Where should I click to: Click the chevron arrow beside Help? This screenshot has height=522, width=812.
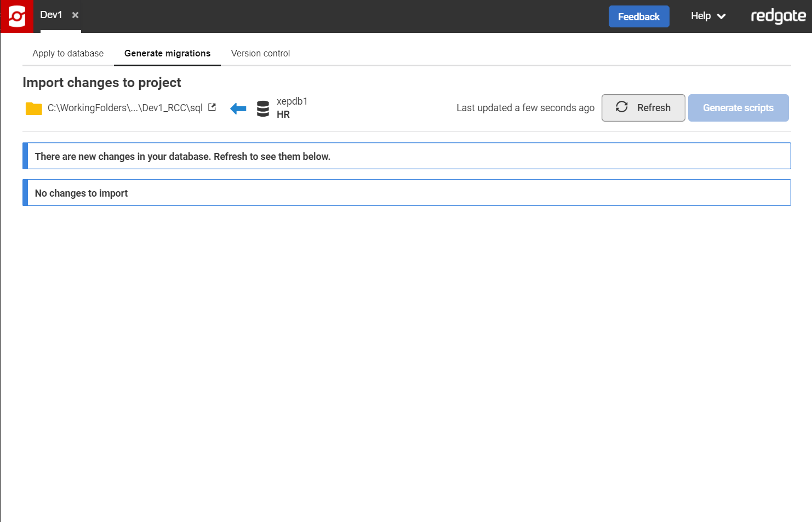point(722,16)
